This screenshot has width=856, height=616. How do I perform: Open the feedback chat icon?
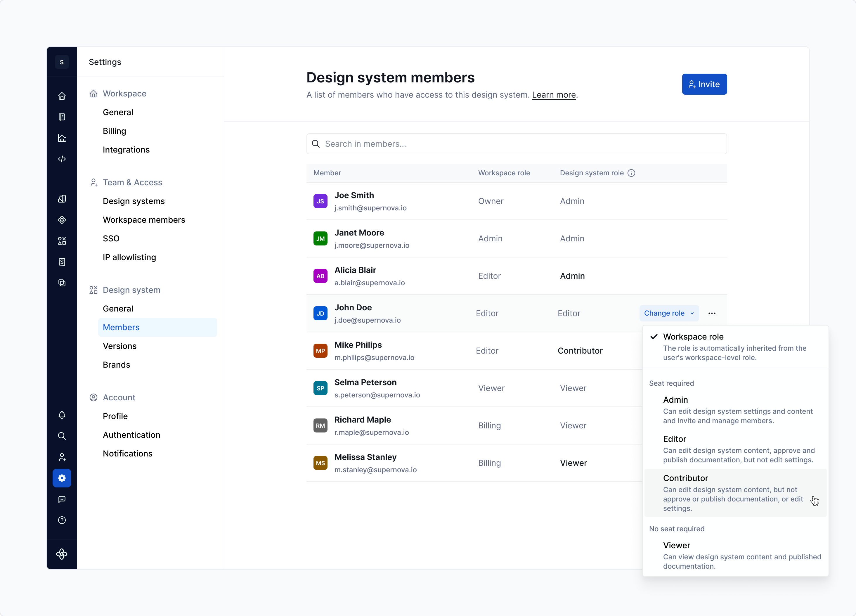[62, 499]
